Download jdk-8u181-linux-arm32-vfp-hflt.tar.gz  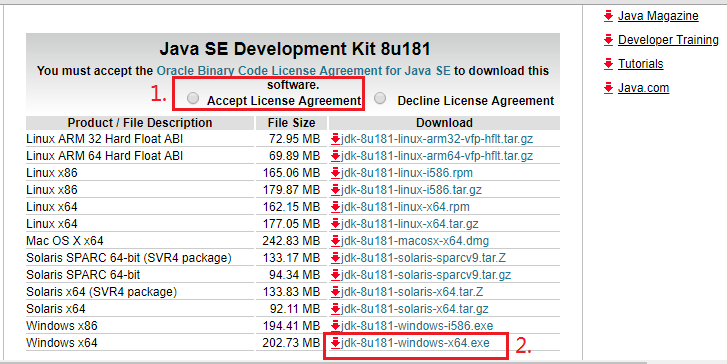pos(437,139)
